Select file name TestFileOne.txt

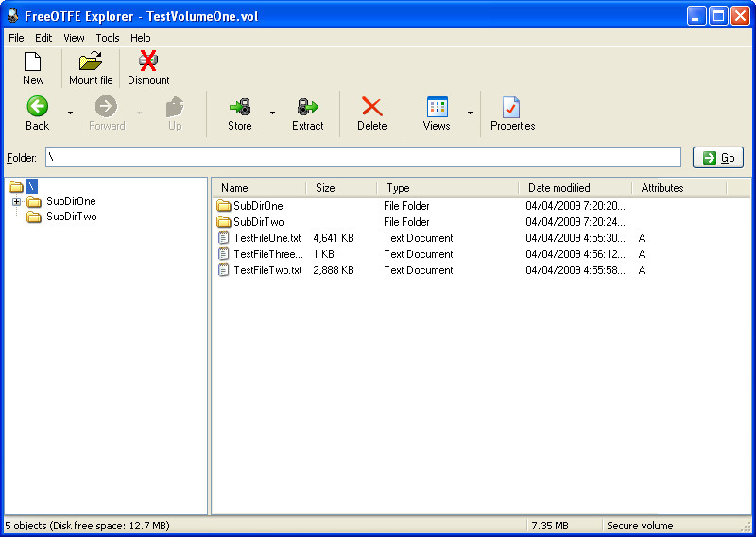[267, 238]
